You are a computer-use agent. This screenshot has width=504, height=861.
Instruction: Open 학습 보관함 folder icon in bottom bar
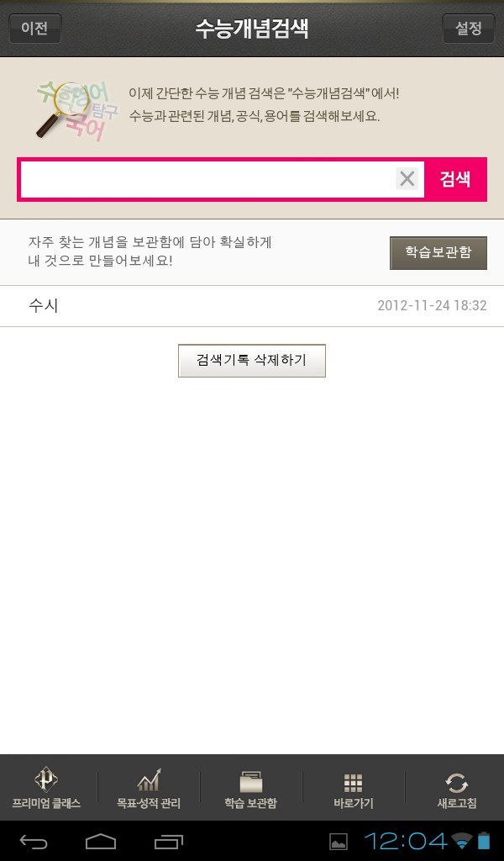click(250, 782)
